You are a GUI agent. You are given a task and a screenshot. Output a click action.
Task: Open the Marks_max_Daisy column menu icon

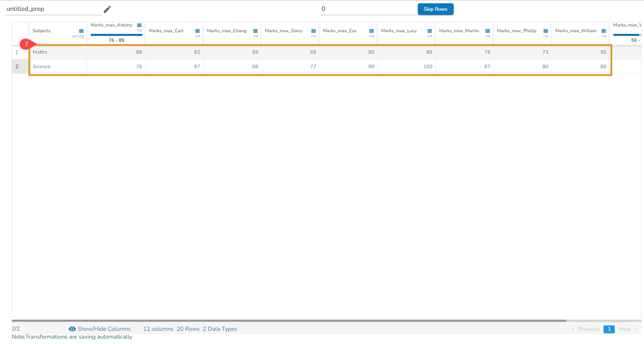314,31
